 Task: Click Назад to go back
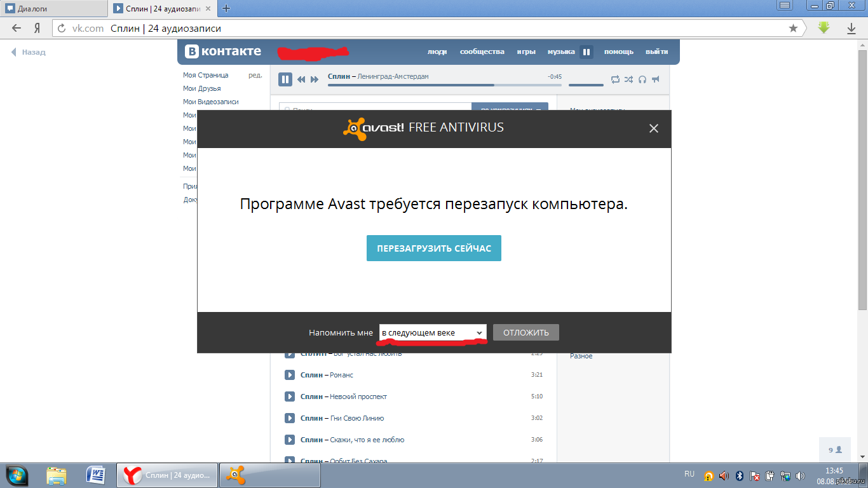pyautogui.click(x=29, y=52)
